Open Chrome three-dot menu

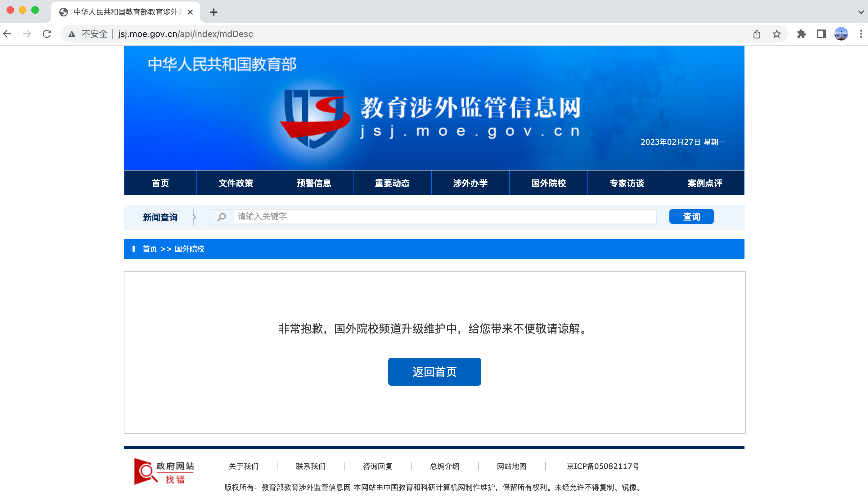861,34
